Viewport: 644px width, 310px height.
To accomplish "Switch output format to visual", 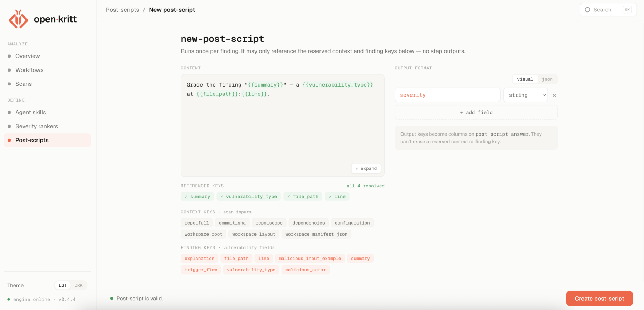I will [525, 79].
